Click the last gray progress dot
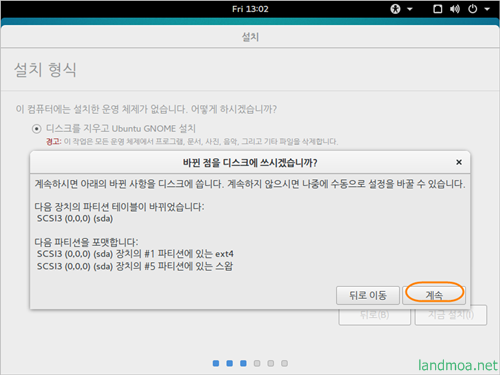This screenshot has height=375, width=500. (x=284, y=363)
